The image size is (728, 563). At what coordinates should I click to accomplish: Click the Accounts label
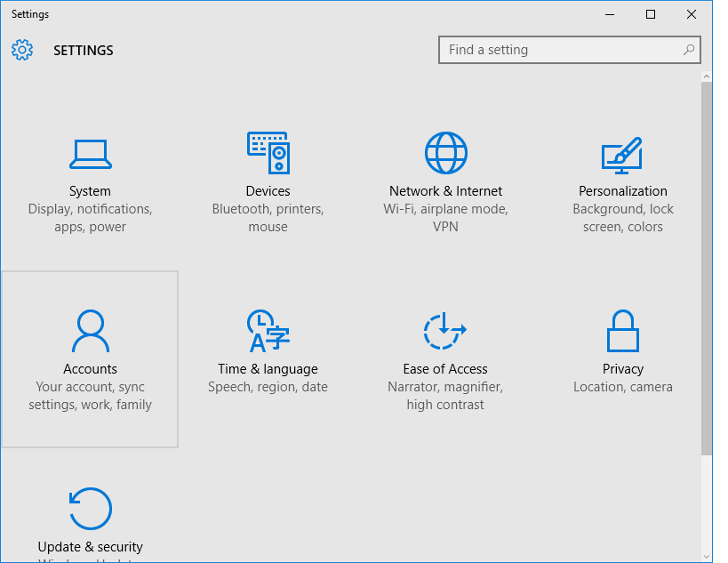pyautogui.click(x=90, y=369)
